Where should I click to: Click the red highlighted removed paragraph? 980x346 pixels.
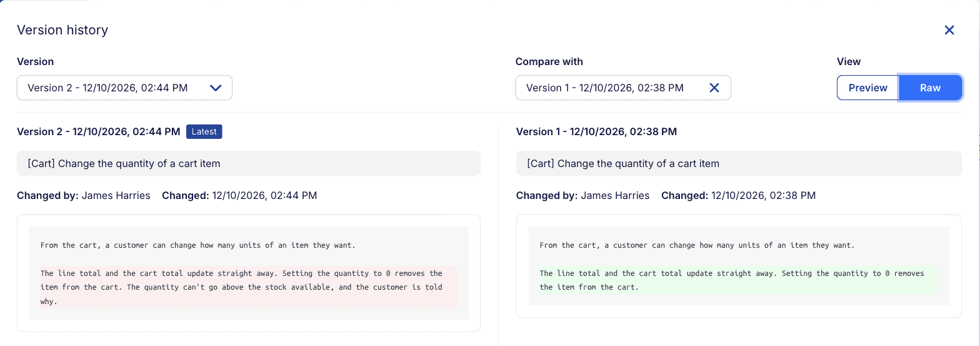(x=248, y=287)
